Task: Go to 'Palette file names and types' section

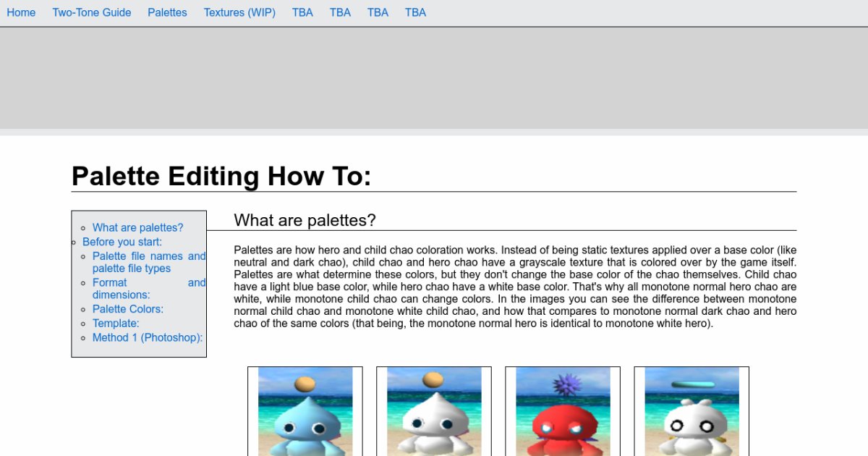Action: click(148, 262)
